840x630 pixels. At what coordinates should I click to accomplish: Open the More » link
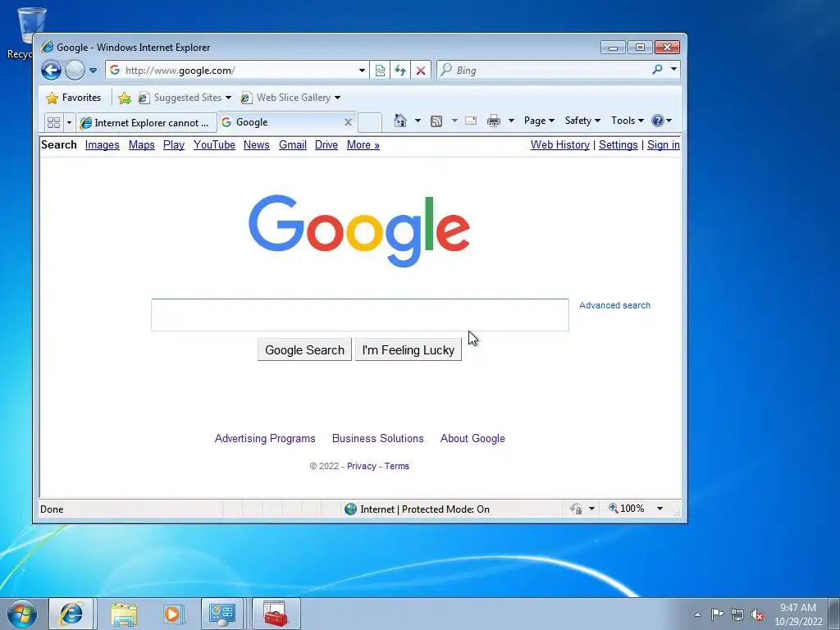pos(363,145)
